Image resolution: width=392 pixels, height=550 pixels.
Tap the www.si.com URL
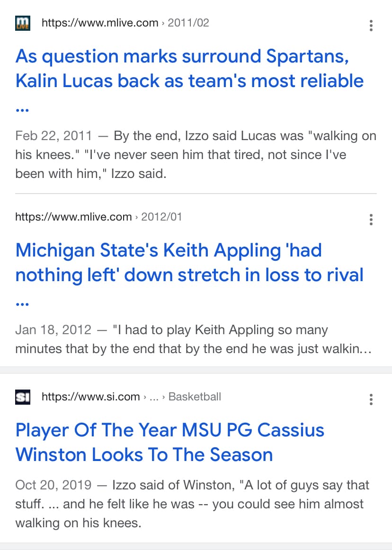tap(91, 397)
